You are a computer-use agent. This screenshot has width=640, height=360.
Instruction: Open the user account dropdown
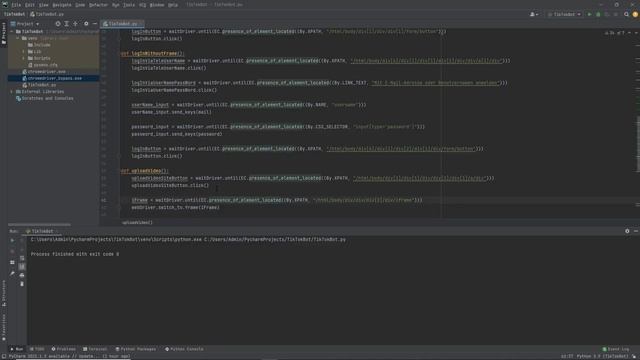pyautogui.click(x=534, y=14)
